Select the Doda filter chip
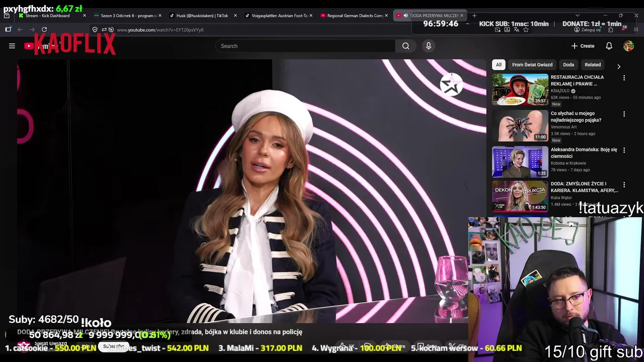The image size is (644, 362). [569, 65]
